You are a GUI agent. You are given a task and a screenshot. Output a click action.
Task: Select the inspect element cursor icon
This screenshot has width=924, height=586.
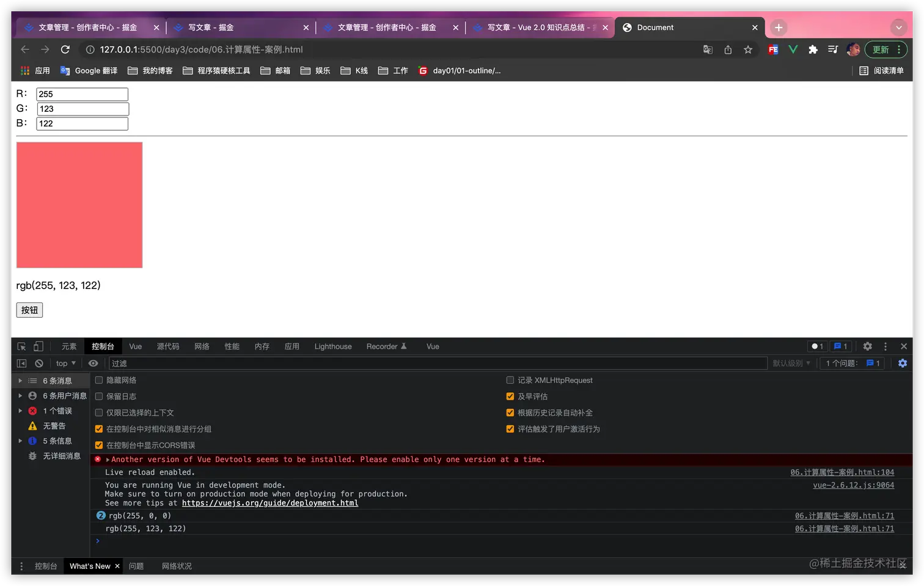point(20,346)
